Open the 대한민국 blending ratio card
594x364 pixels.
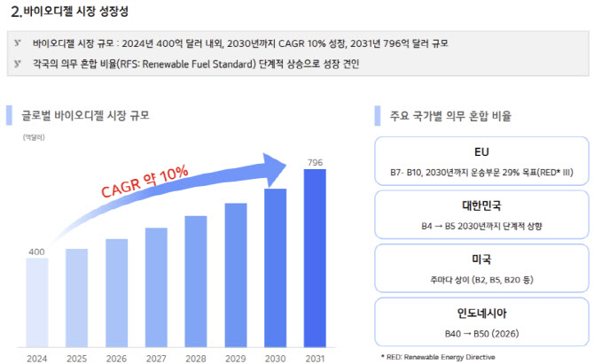coord(481,215)
